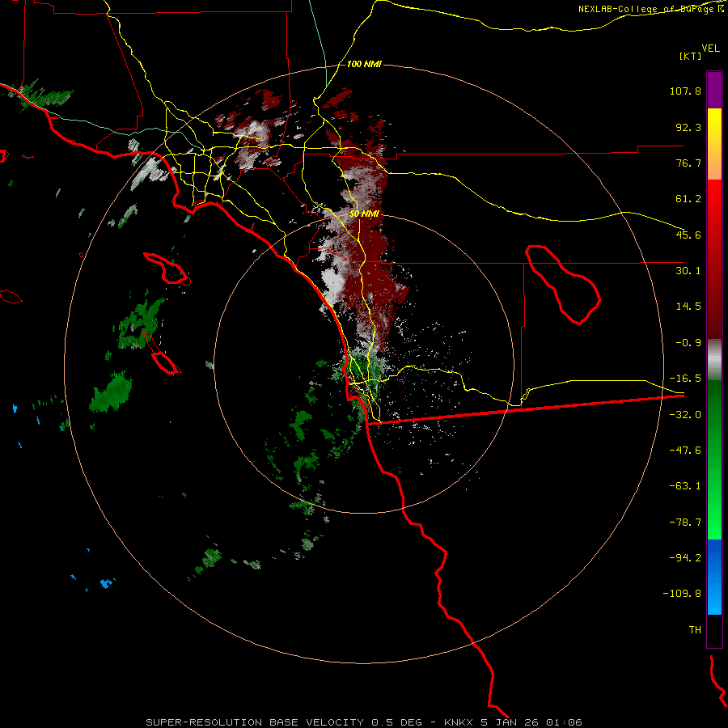
Task: Click the TH legend label
Action: coord(695,630)
